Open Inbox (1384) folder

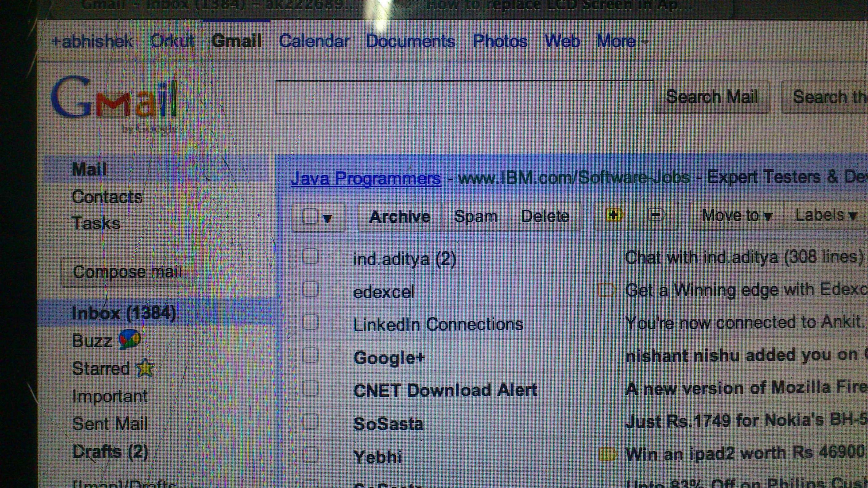pos(124,313)
